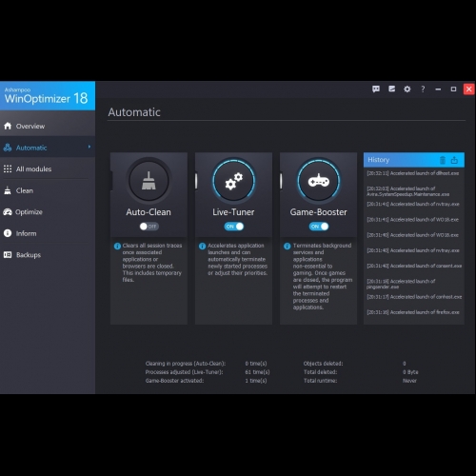Screen dimensions: 476x476
Task: Click the Live-Tuner description text
Action: [x=237, y=259]
